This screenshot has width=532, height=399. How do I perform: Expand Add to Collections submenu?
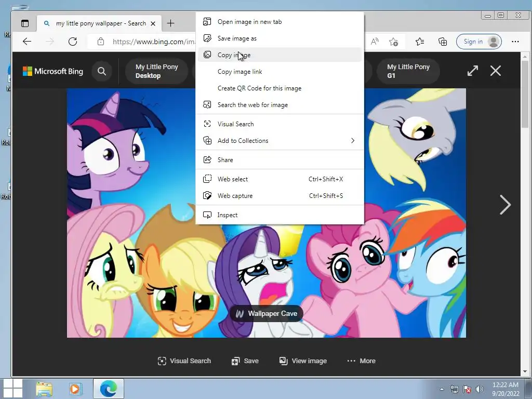pyautogui.click(x=280, y=140)
